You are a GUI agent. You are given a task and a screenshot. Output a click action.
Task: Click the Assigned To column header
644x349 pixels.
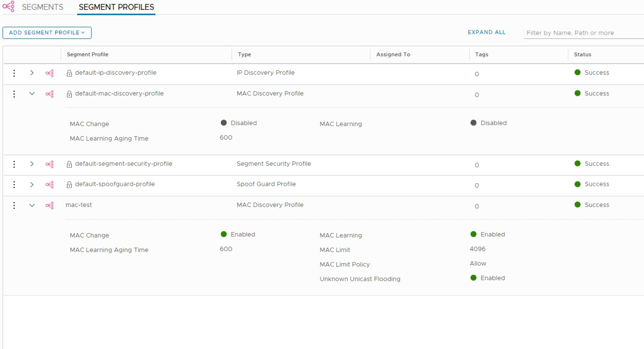393,54
